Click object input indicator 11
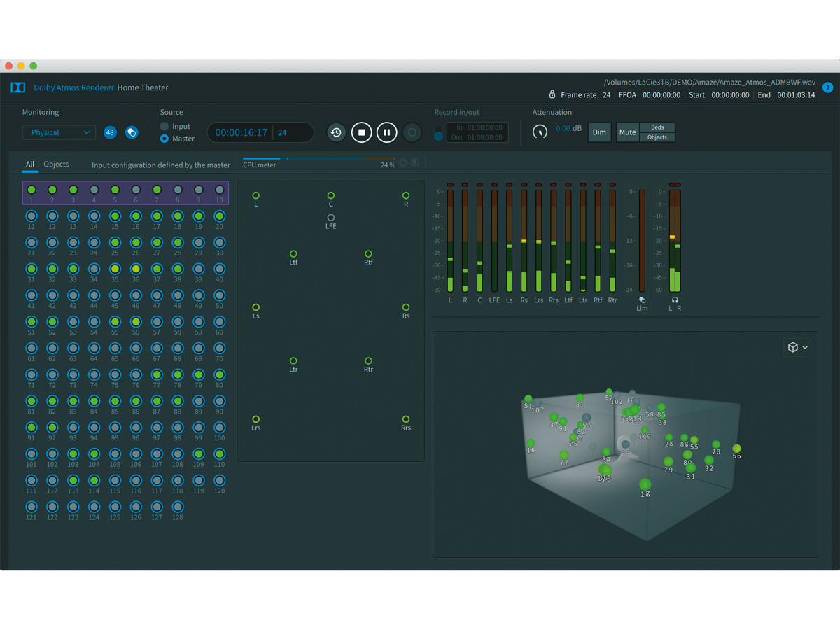Screen dimensions: 840x630 pos(31,216)
